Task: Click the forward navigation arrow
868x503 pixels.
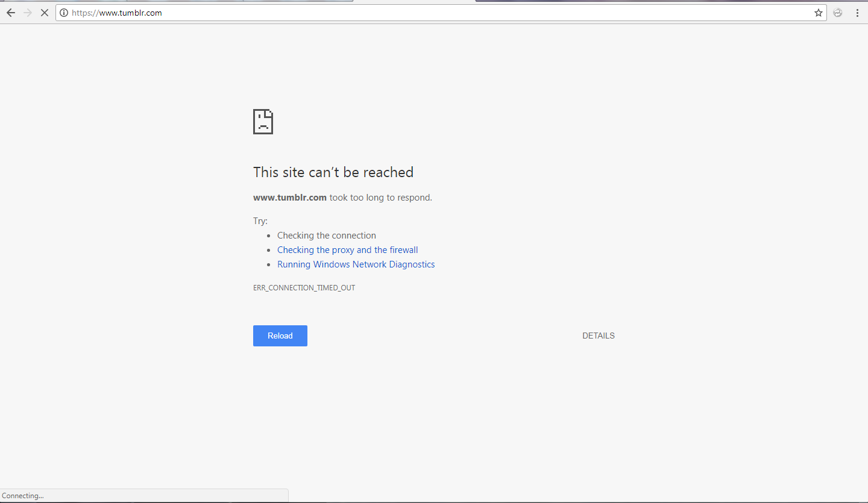Action: tap(28, 13)
